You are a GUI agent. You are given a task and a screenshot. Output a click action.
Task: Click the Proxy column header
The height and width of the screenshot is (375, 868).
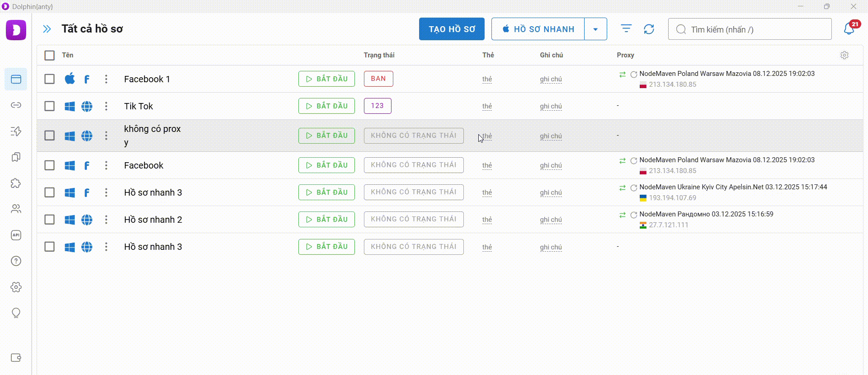tap(625, 55)
